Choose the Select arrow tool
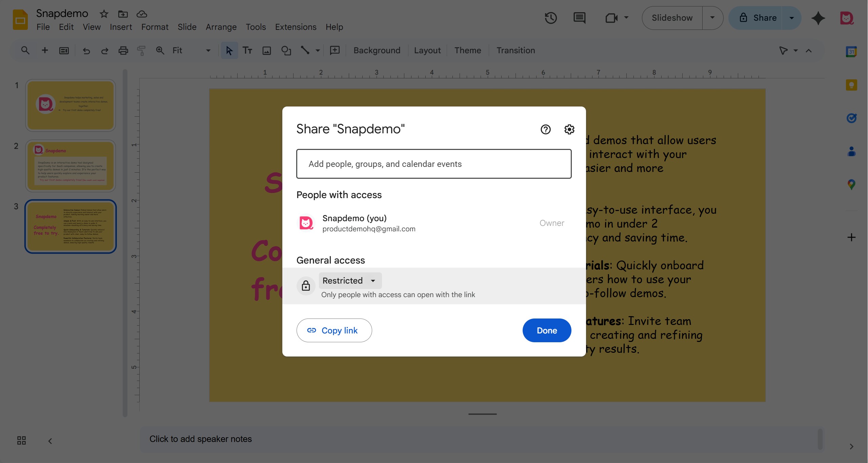Image resolution: width=868 pixels, height=463 pixels. (229, 51)
